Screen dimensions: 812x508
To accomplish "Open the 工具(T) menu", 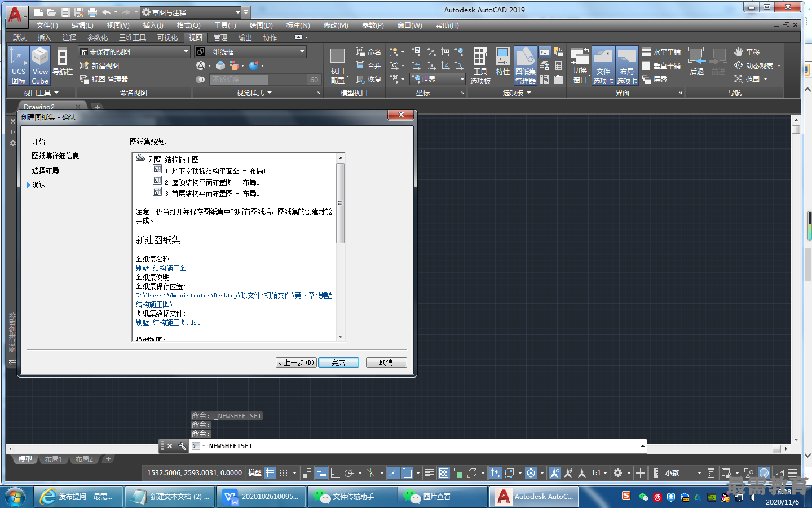I will click(x=225, y=25).
